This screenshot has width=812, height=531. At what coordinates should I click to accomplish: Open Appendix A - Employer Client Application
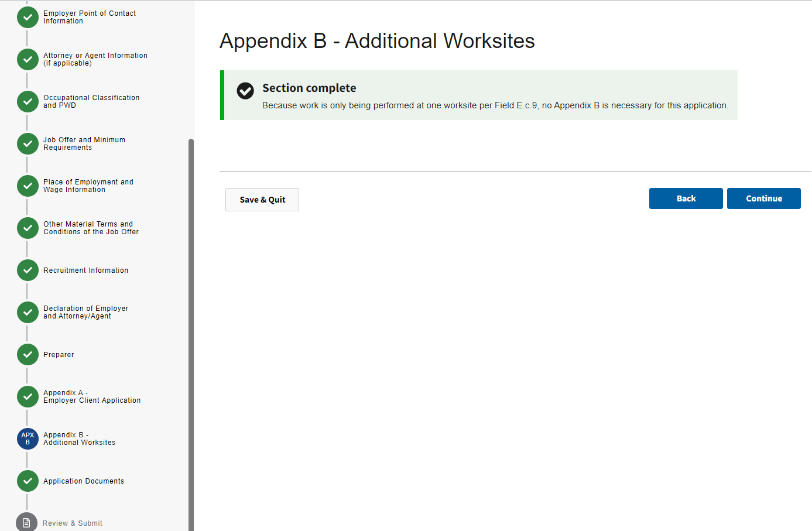[x=92, y=397]
